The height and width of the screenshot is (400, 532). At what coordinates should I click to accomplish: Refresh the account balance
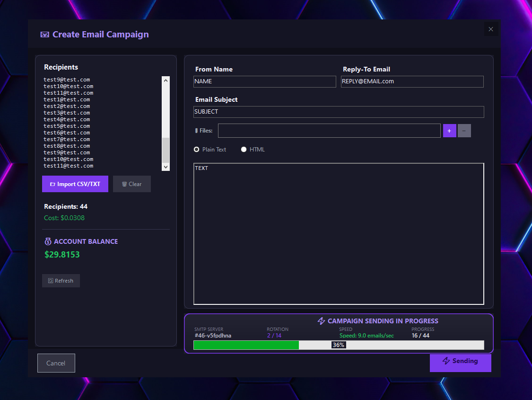pyautogui.click(x=61, y=281)
